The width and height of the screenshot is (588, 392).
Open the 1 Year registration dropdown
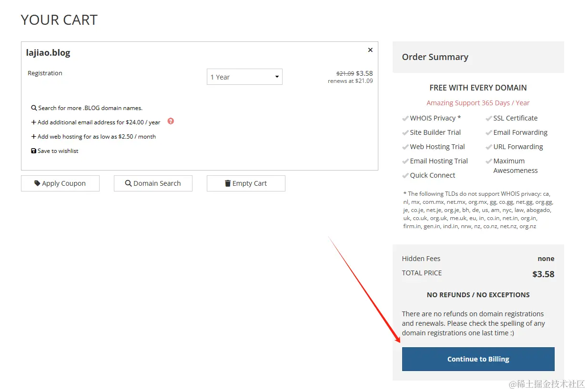click(244, 77)
